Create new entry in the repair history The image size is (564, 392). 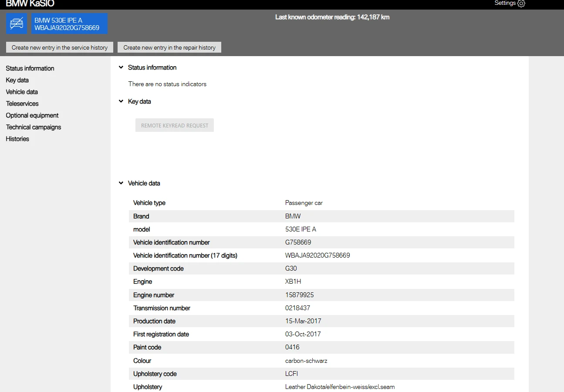tap(169, 47)
